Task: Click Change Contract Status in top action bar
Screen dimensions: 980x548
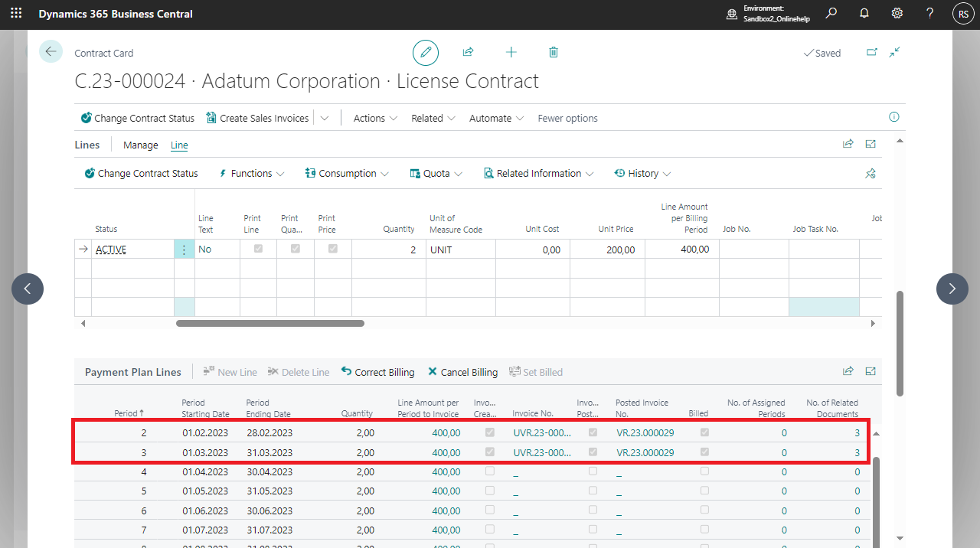Action: [138, 118]
